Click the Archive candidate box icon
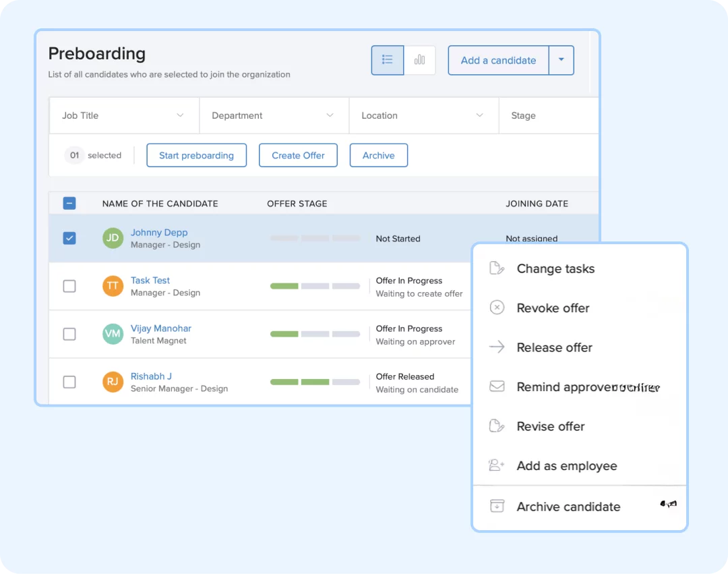Viewport: 728px width, 574px height. tap(497, 506)
